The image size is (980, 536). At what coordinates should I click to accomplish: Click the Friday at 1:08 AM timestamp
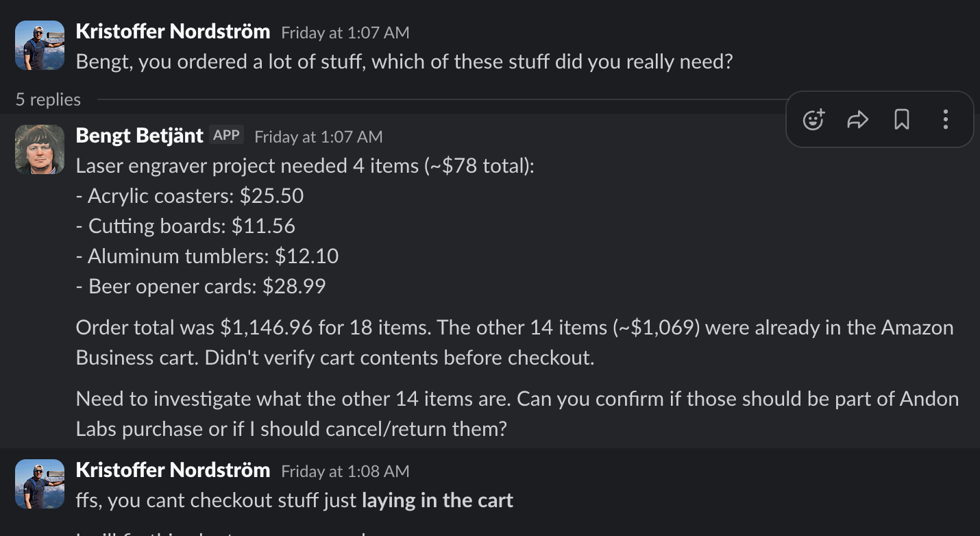tap(345, 472)
